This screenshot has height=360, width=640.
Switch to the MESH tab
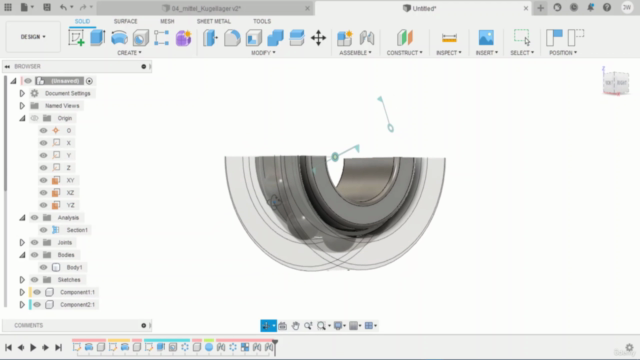tap(167, 21)
